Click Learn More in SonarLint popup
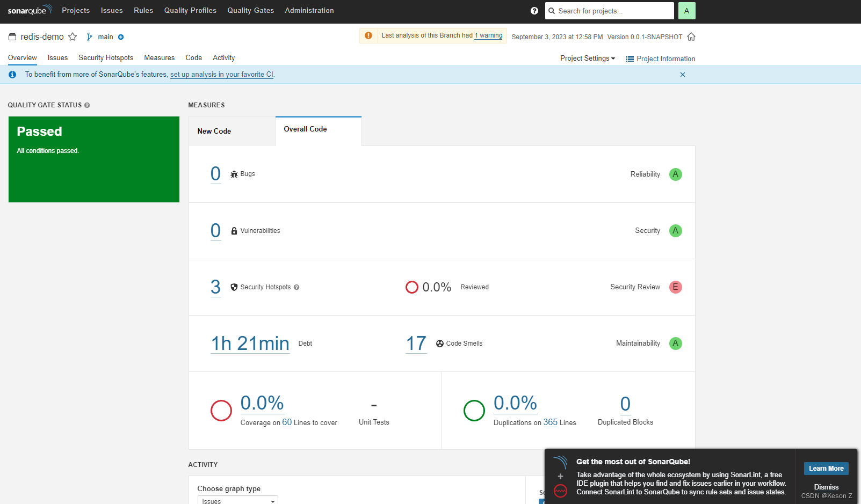 point(826,469)
